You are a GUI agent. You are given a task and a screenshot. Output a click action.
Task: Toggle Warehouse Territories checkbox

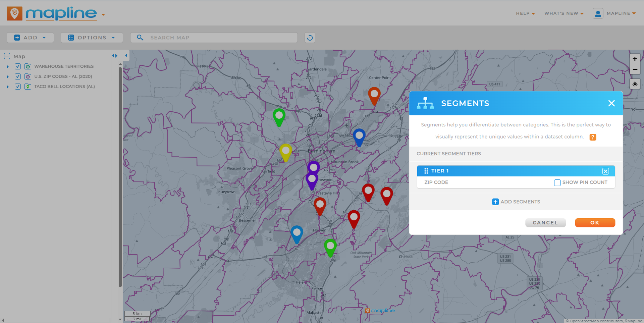click(18, 66)
